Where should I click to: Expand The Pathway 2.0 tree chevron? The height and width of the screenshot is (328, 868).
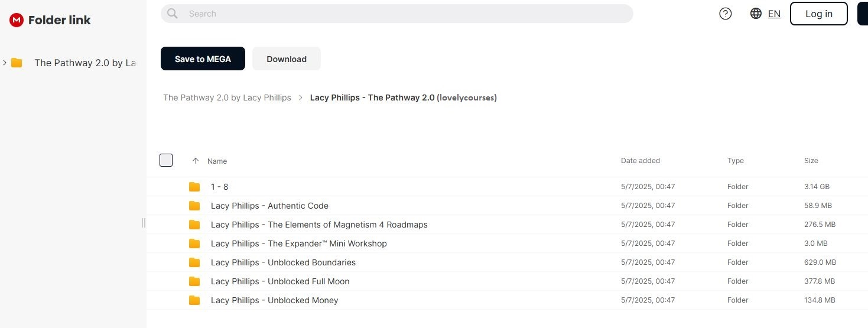point(5,63)
